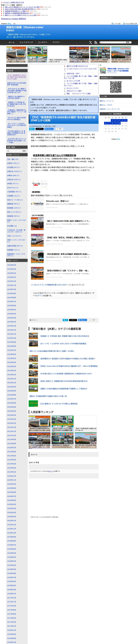Click the sidebar article search input field
Screen dimensions: 138x644
(x=15, y=151)
